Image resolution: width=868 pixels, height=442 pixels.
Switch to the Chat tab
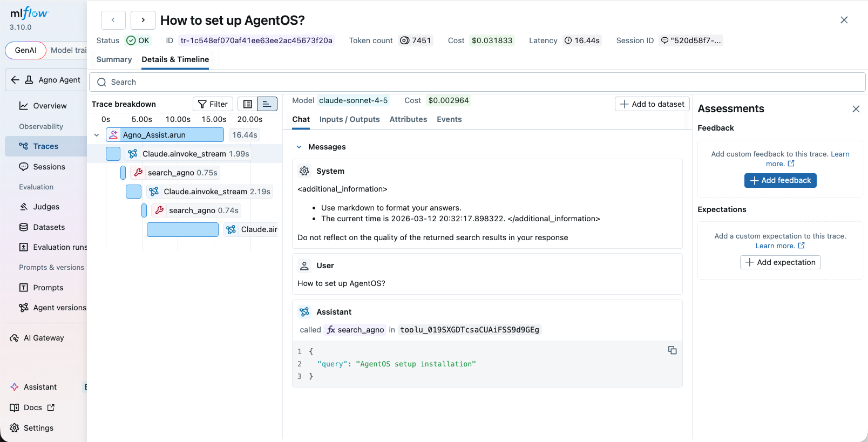click(x=301, y=119)
